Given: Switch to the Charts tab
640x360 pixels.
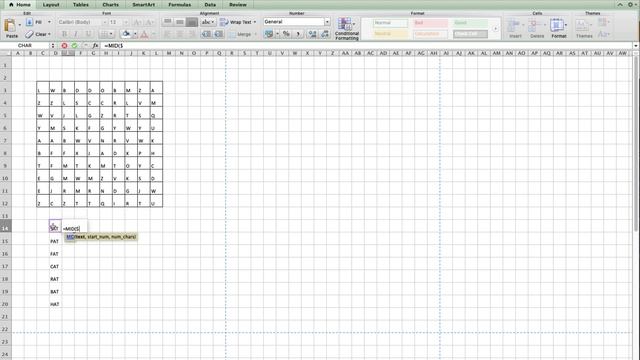Looking at the screenshot, I should click(111, 4).
